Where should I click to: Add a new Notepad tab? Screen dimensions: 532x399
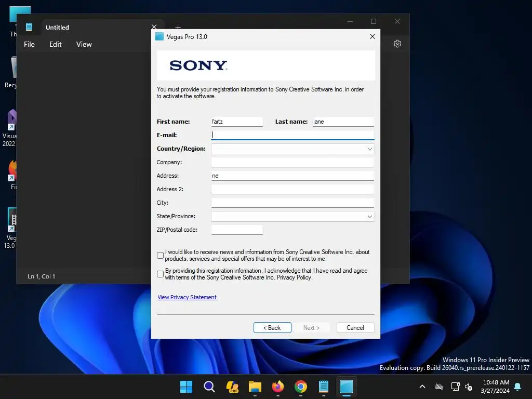pyautogui.click(x=178, y=27)
